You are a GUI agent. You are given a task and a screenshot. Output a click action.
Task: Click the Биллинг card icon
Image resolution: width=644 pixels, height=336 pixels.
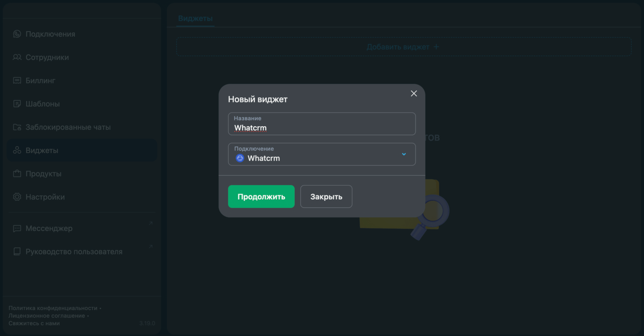click(17, 80)
